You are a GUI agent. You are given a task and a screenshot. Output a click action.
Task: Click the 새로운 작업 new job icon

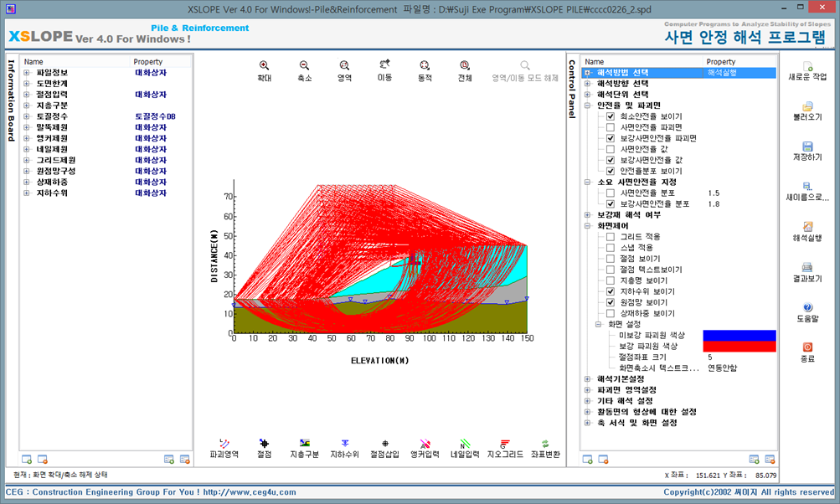[x=807, y=66]
